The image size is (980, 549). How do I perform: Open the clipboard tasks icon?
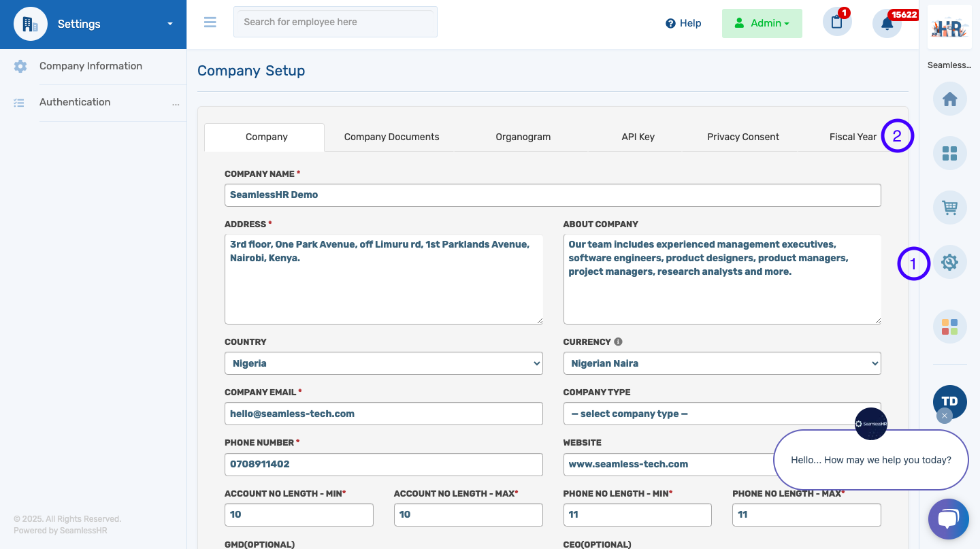tap(837, 22)
